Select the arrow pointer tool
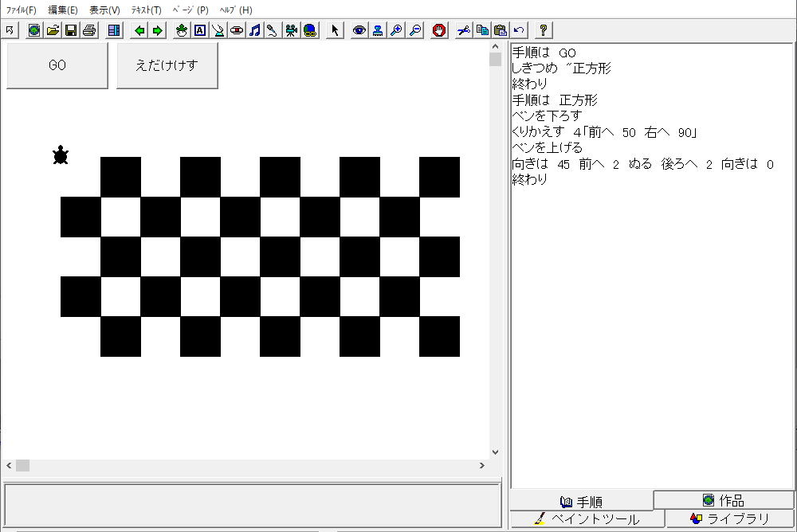The height and width of the screenshot is (532, 797). [335, 30]
